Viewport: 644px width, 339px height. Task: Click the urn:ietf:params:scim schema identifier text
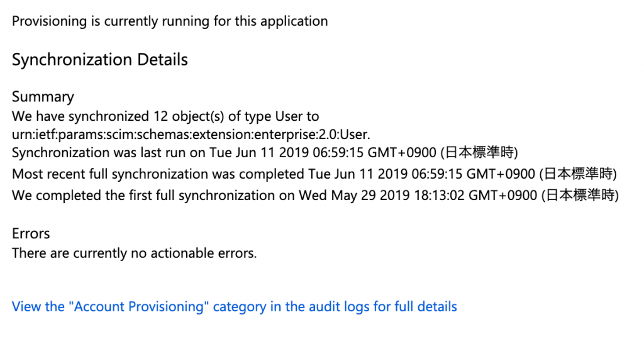tap(191, 135)
